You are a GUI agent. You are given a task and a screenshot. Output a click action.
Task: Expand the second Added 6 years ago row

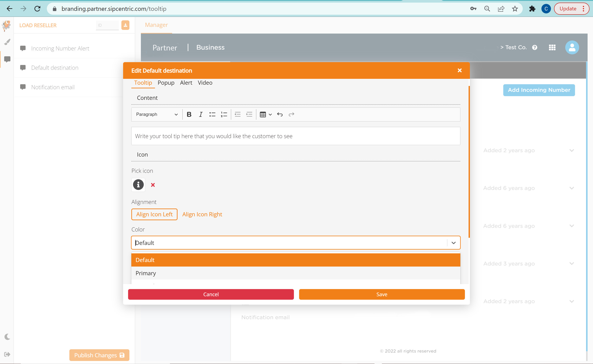572,226
